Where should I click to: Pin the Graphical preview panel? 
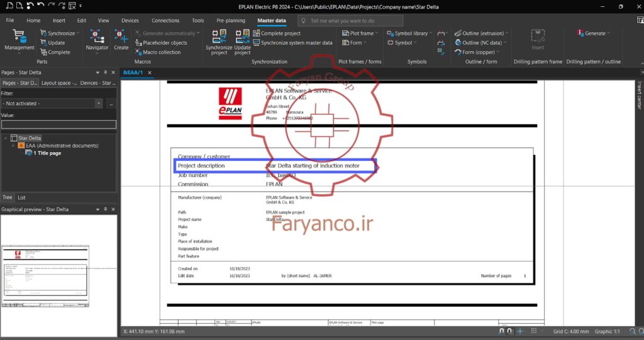point(105,209)
